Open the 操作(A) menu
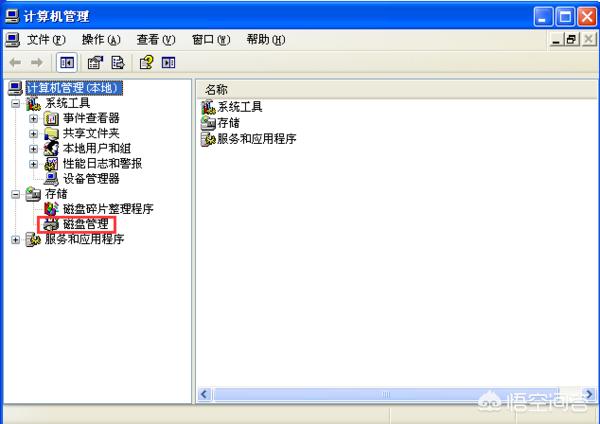 tap(101, 39)
